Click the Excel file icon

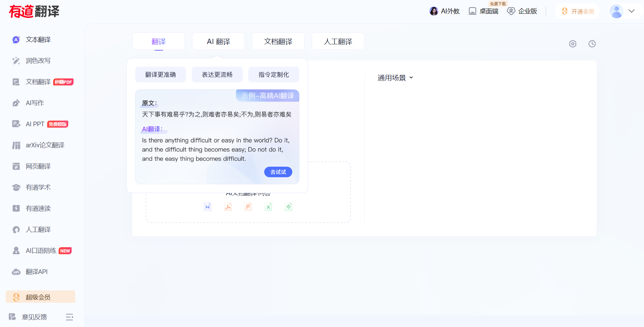[x=268, y=207]
